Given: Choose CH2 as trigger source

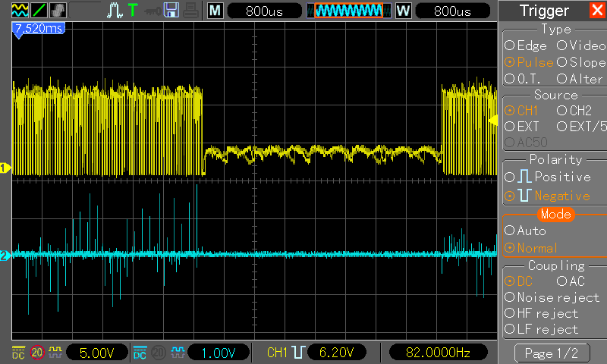Looking at the screenshot, I should (574, 111).
